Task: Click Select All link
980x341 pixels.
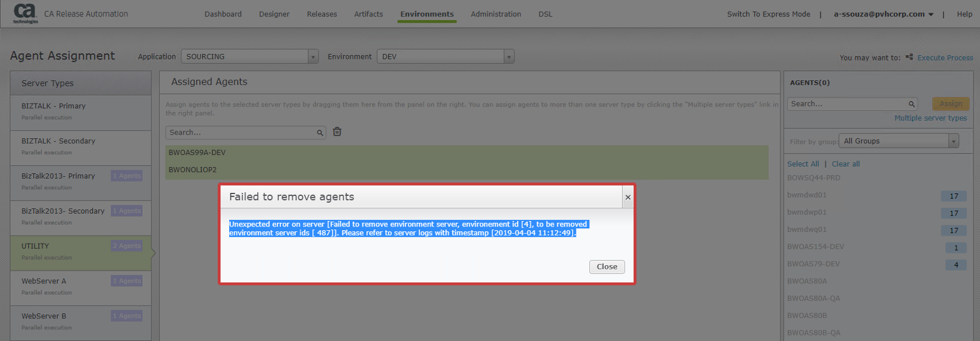Action: (803, 164)
